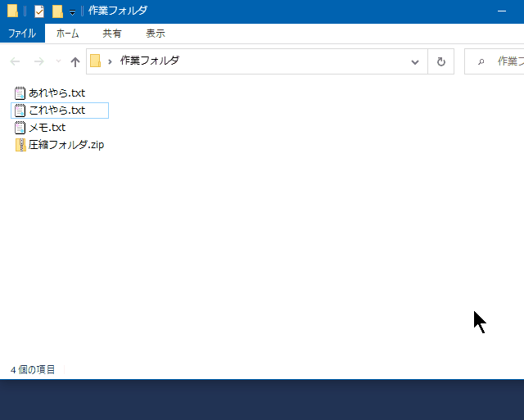Open the ファイル menu
This screenshot has height=420, width=524.
[22, 34]
